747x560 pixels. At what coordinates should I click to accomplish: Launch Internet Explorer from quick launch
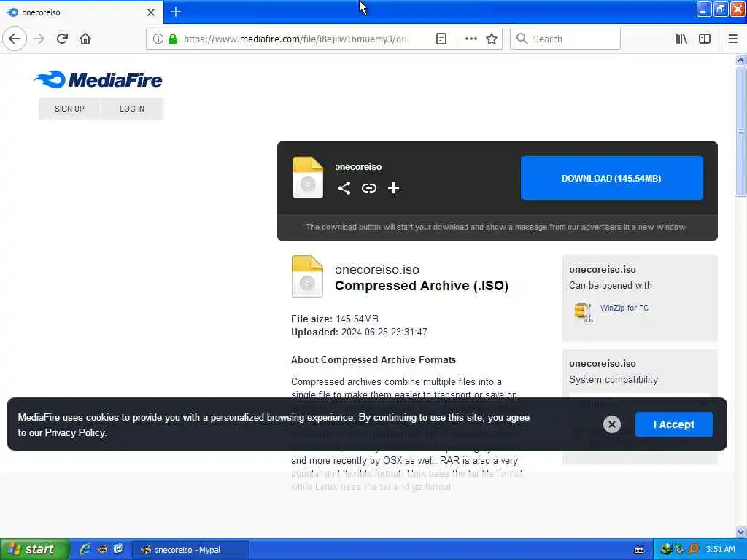point(86,550)
